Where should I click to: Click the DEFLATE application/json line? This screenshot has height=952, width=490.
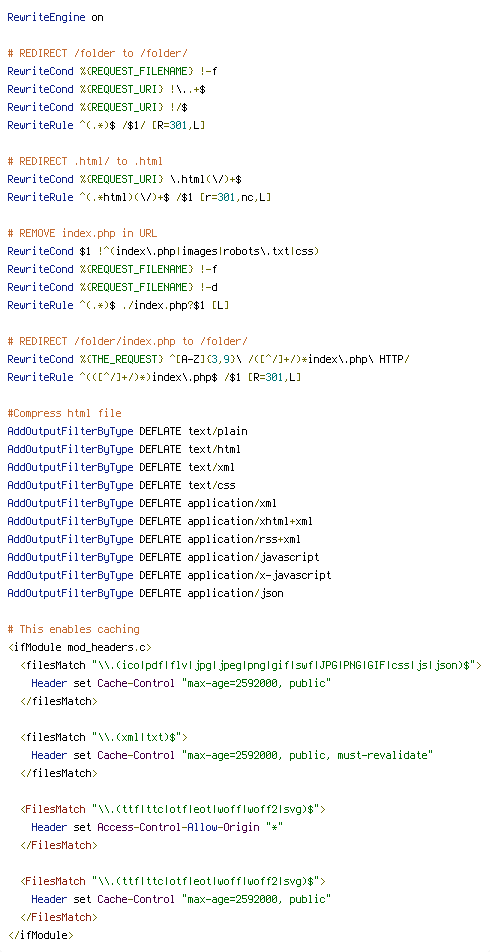pyautogui.click(x=146, y=593)
